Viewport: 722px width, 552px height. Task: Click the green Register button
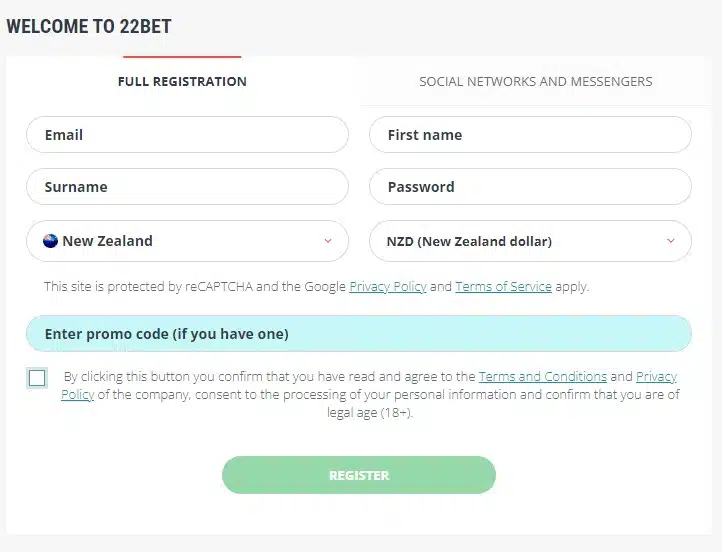[x=359, y=475]
